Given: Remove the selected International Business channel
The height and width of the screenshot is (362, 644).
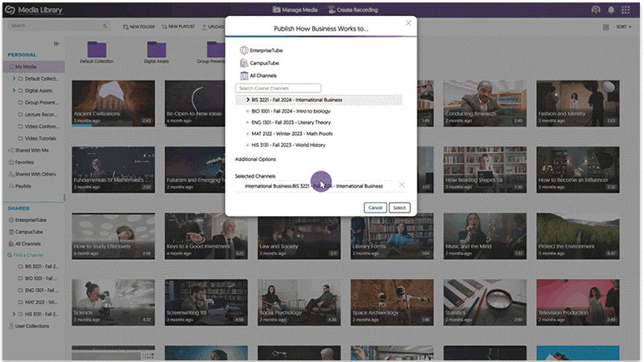Looking at the screenshot, I should click(402, 186).
